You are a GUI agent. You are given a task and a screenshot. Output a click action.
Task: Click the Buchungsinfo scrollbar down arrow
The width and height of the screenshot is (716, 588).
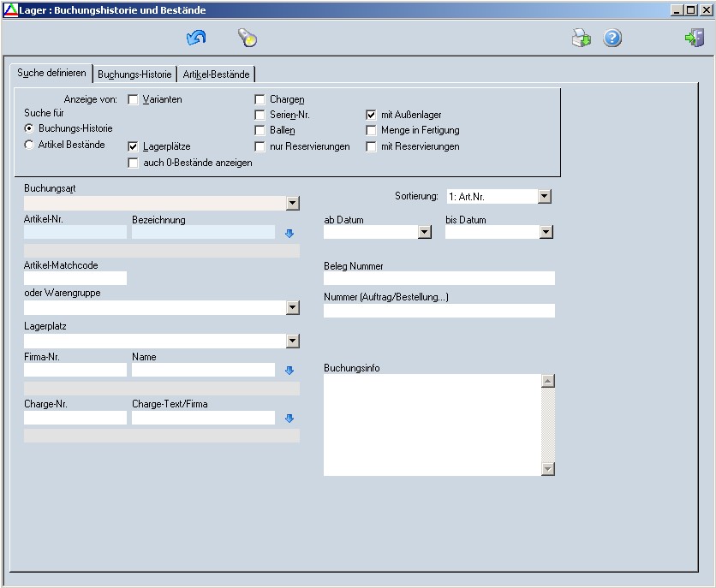coord(548,469)
